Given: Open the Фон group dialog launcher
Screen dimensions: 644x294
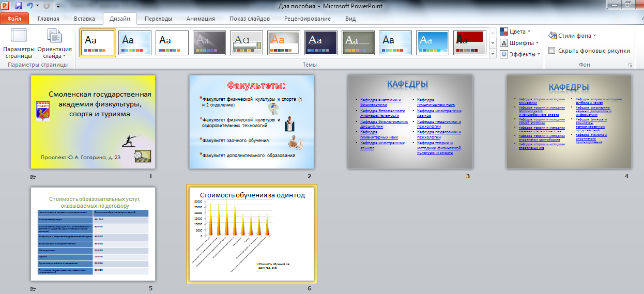Looking at the screenshot, I should [630, 66].
